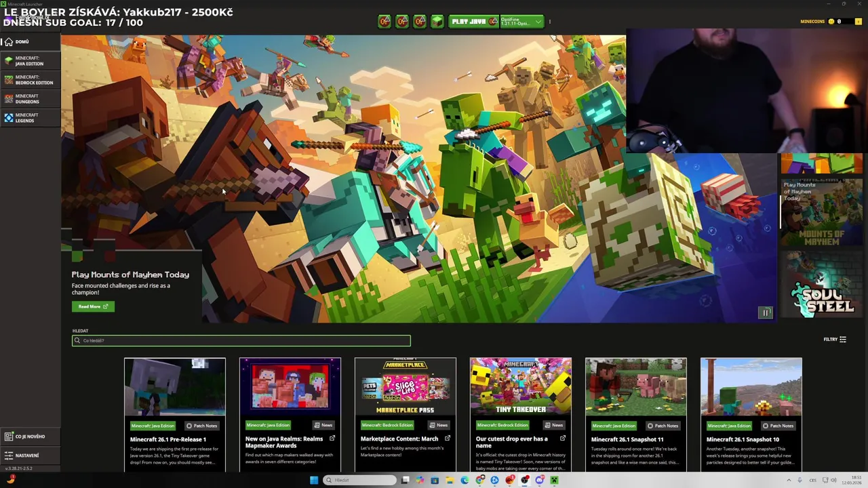Click the third quick-launch shortcut icon
The height and width of the screenshot is (488, 868).
[x=420, y=22]
